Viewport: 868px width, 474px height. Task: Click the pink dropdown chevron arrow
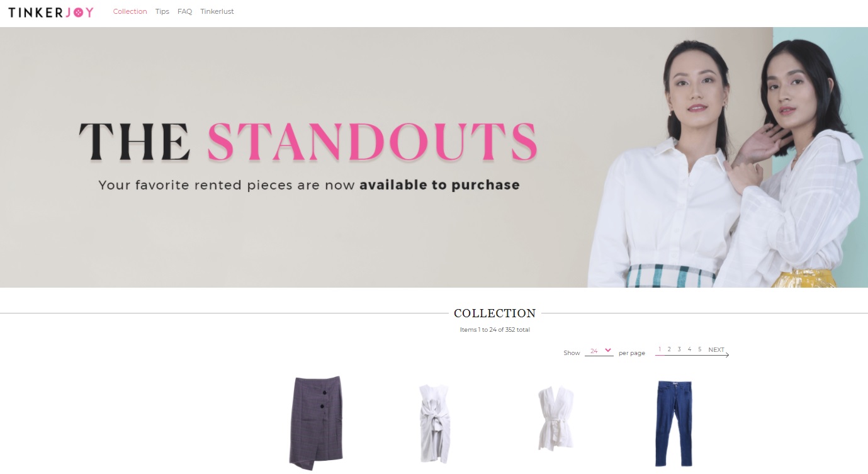tap(608, 351)
